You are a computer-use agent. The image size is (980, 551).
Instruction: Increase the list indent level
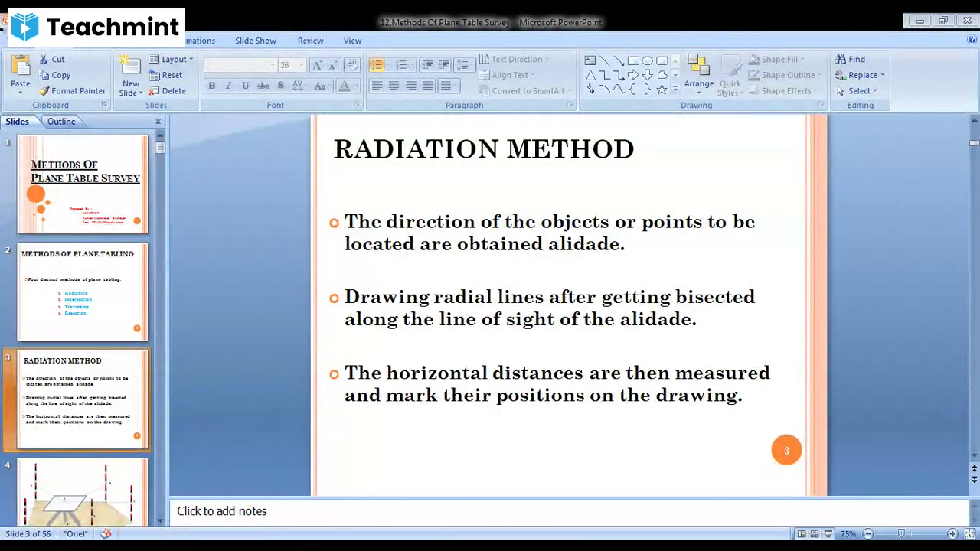pyautogui.click(x=443, y=65)
